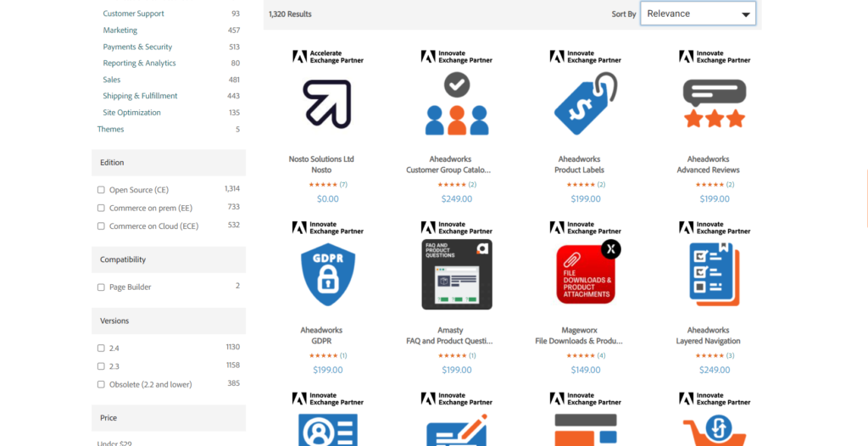Click the $149.00 price under Mageworx
Image resolution: width=868 pixels, height=446 pixels.
[586, 370]
